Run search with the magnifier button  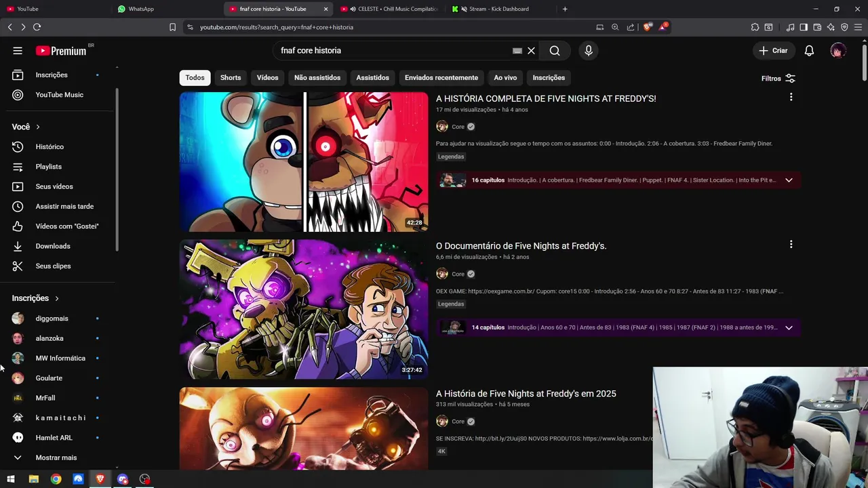(x=555, y=50)
